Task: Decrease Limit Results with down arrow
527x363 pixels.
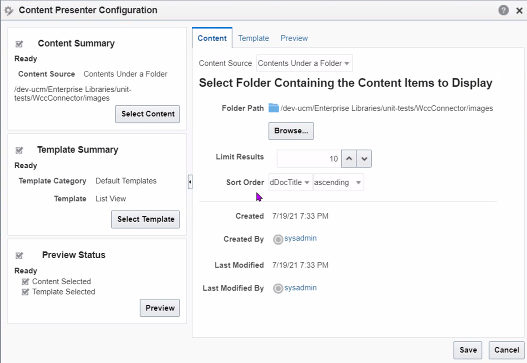Action: (x=364, y=158)
